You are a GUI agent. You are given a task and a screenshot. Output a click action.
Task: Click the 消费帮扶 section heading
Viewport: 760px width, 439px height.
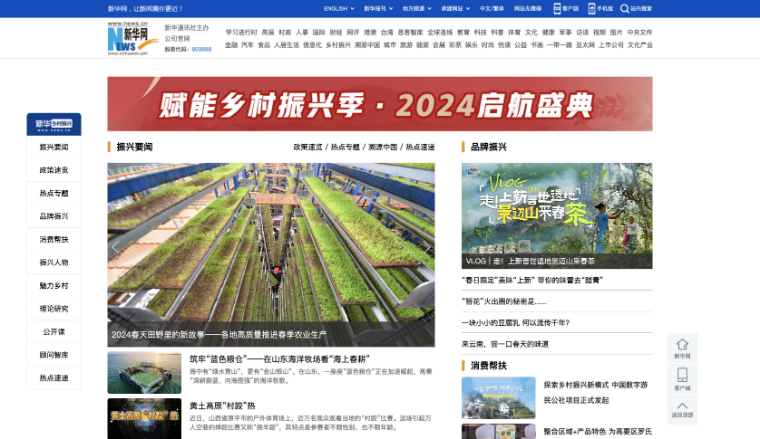489,365
